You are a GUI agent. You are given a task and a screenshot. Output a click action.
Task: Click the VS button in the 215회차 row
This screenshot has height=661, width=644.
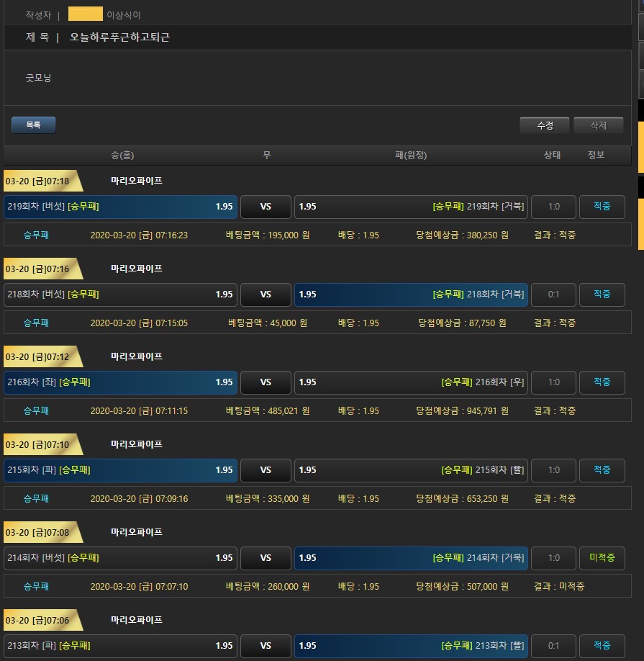coord(266,470)
